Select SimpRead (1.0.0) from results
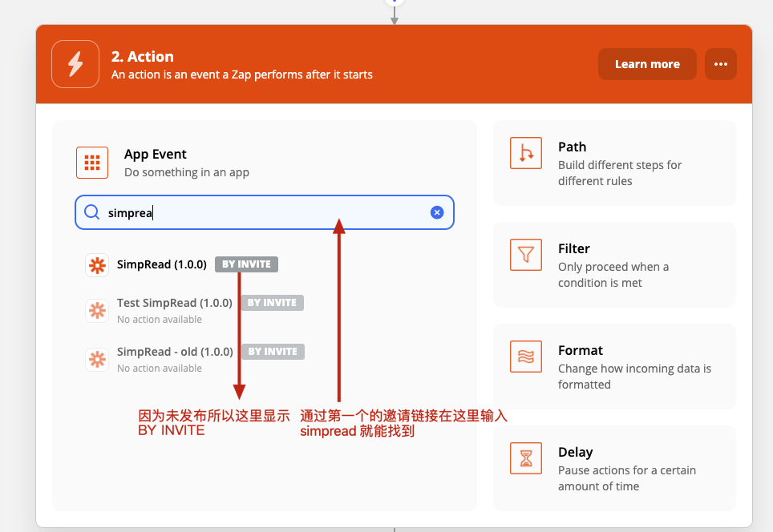The image size is (773, 532). (x=162, y=264)
